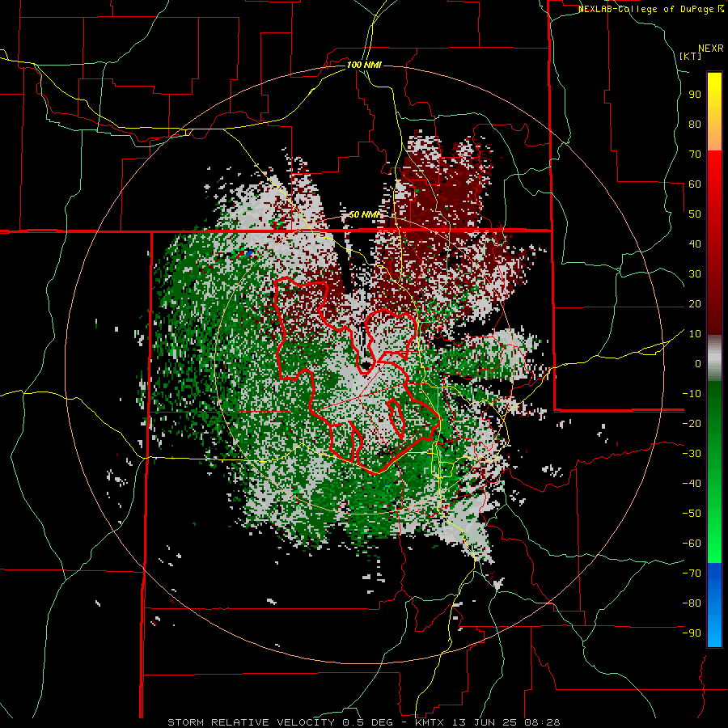
Task: Select the orange segment of velocity scale
Action: click(714, 136)
